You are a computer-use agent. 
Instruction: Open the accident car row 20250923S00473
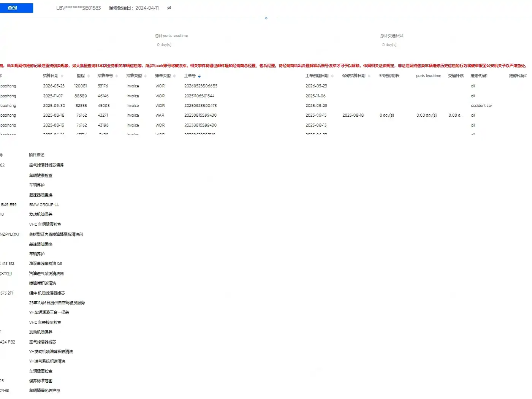click(266, 106)
